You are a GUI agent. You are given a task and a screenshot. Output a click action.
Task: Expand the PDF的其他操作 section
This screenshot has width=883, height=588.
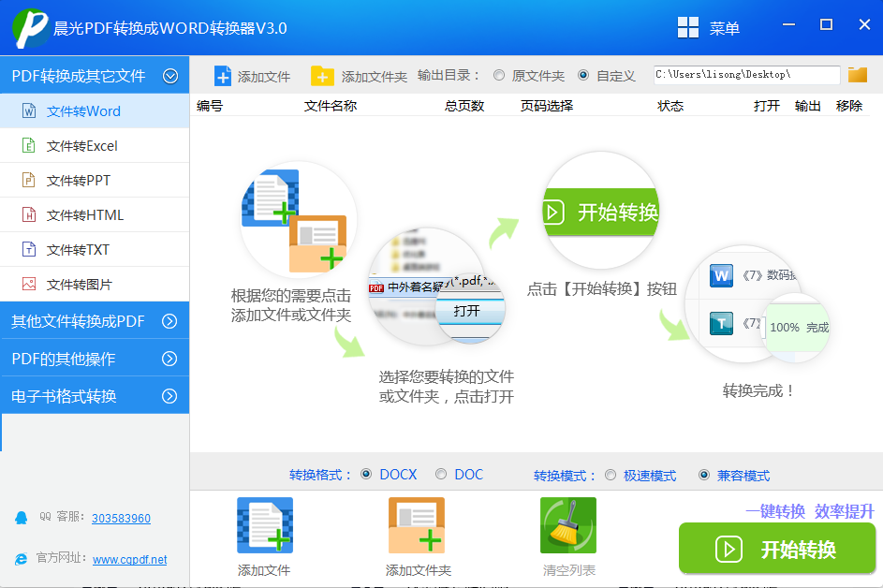(x=170, y=357)
